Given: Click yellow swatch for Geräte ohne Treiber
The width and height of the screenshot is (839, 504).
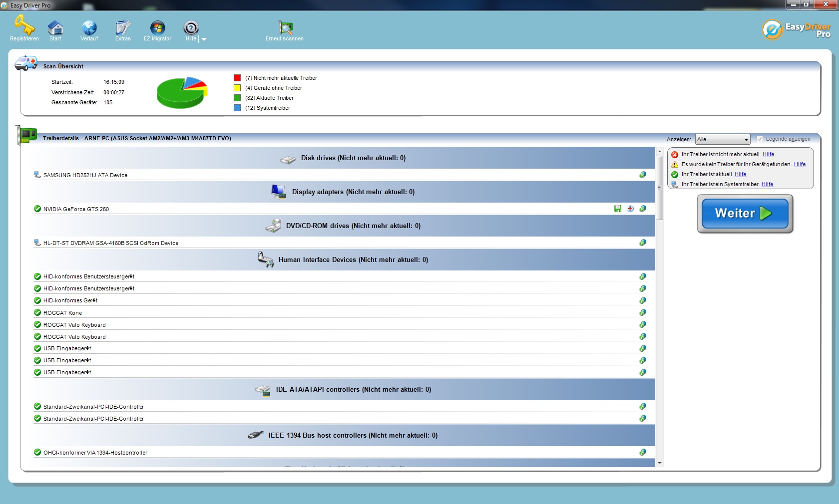Looking at the screenshot, I should (x=237, y=88).
